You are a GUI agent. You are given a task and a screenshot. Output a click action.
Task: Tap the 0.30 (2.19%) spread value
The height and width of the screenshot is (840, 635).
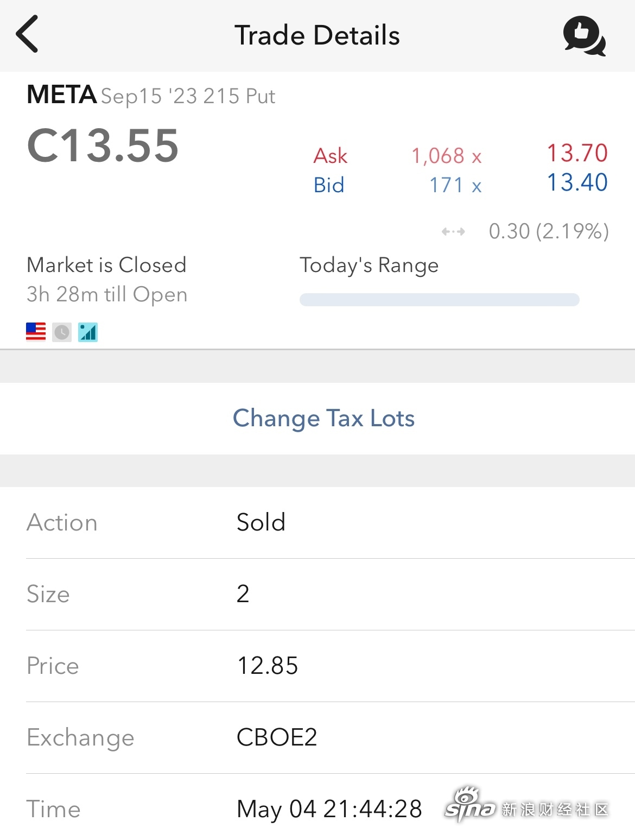pyautogui.click(x=549, y=231)
